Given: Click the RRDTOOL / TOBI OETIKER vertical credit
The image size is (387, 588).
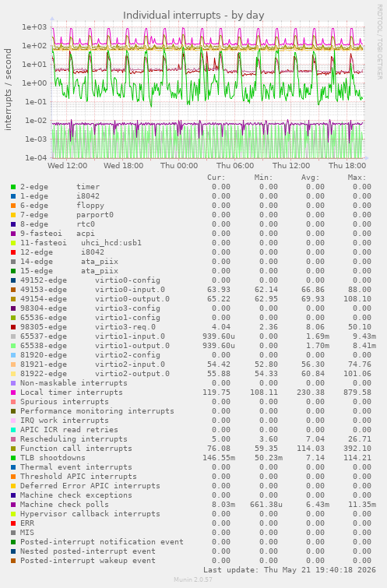Looking at the screenshot, I should click(x=380, y=41).
